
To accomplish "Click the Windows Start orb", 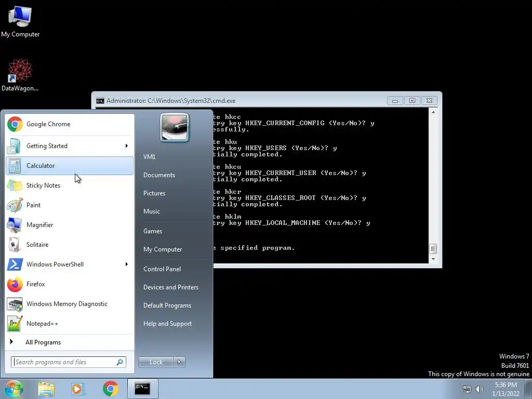I will point(14,389).
